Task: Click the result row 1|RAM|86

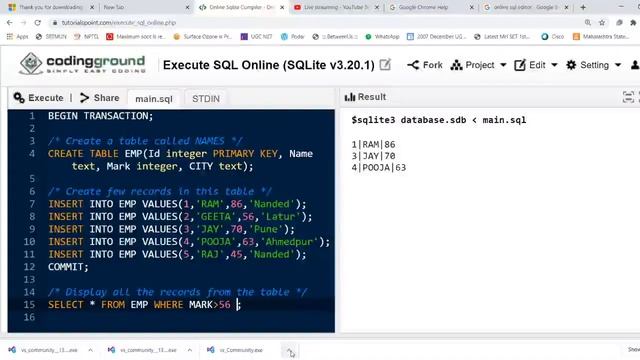Action: point(373,144)
